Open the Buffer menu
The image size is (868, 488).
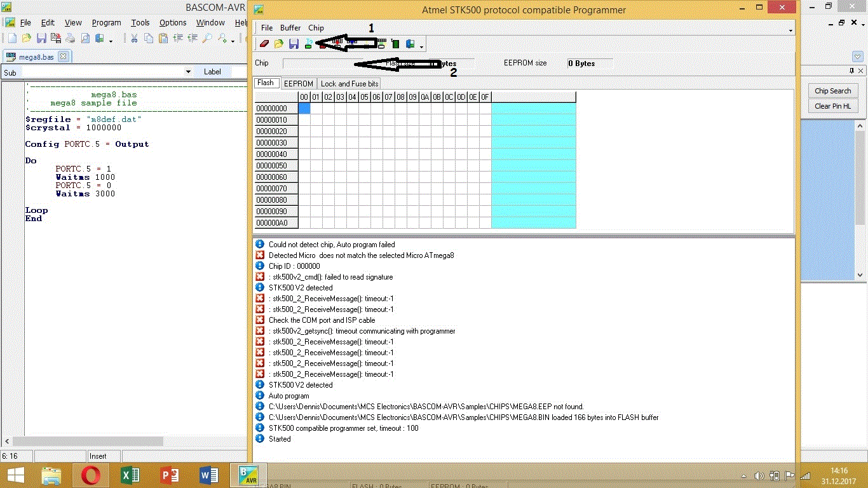click(290, 28)
